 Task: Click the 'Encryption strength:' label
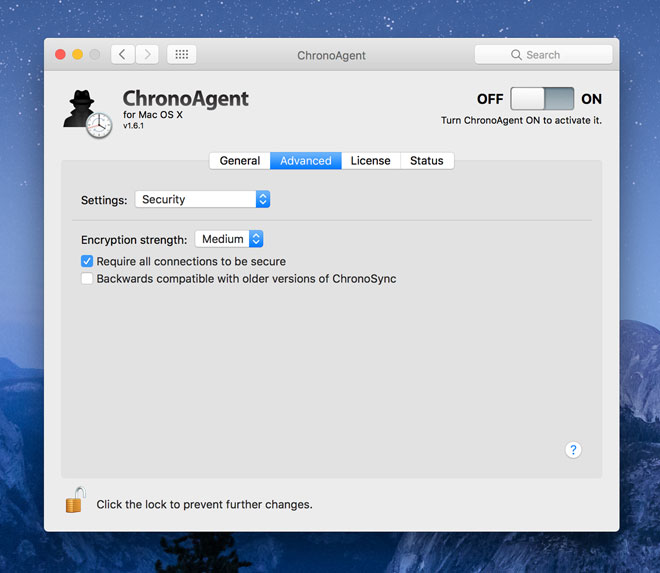pos(134,240)
